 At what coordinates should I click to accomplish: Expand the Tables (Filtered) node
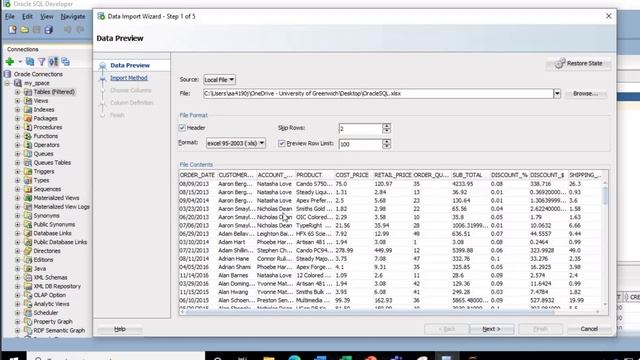(18, 92)
